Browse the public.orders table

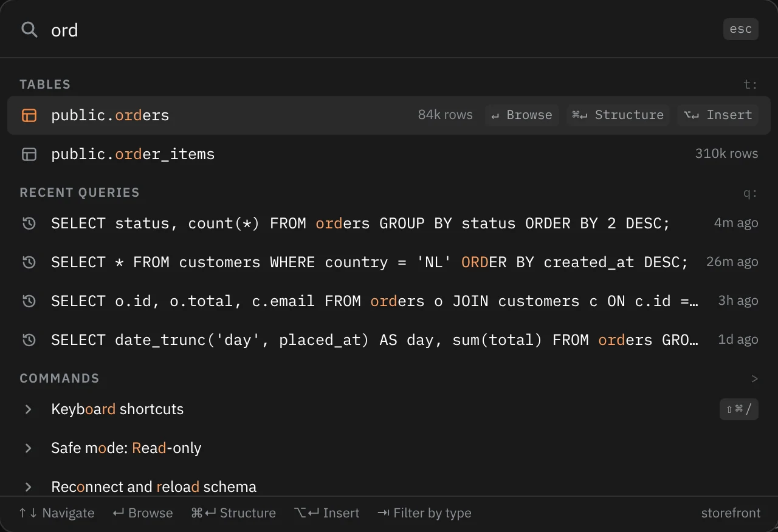click(x=522, y=115)
